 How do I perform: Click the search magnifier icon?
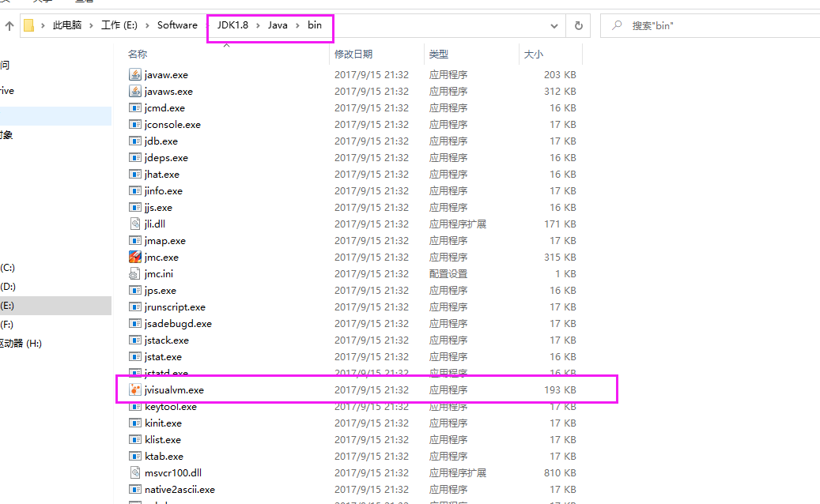coord(617,25)
